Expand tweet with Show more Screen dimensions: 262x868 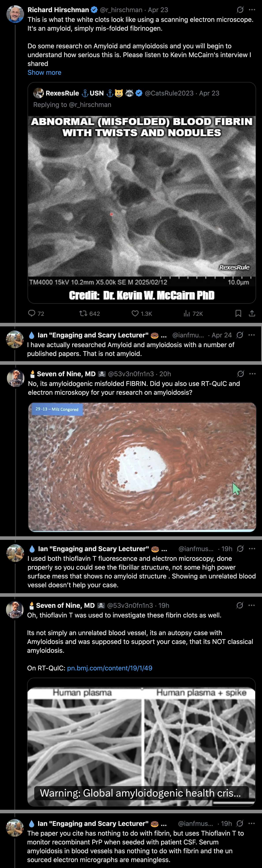click(45, 73)
